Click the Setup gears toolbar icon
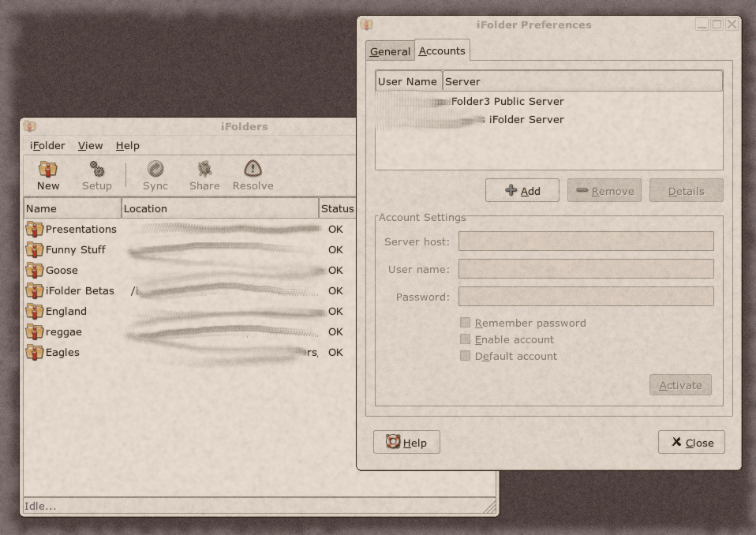Screen dimensions: 756x535 point(97,169)
